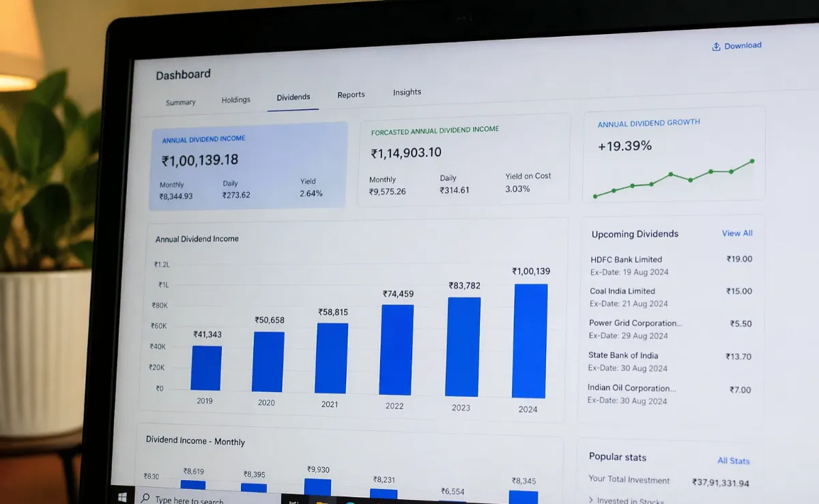
Task: Open File Explorer from the taskbar
Action: 321,501
